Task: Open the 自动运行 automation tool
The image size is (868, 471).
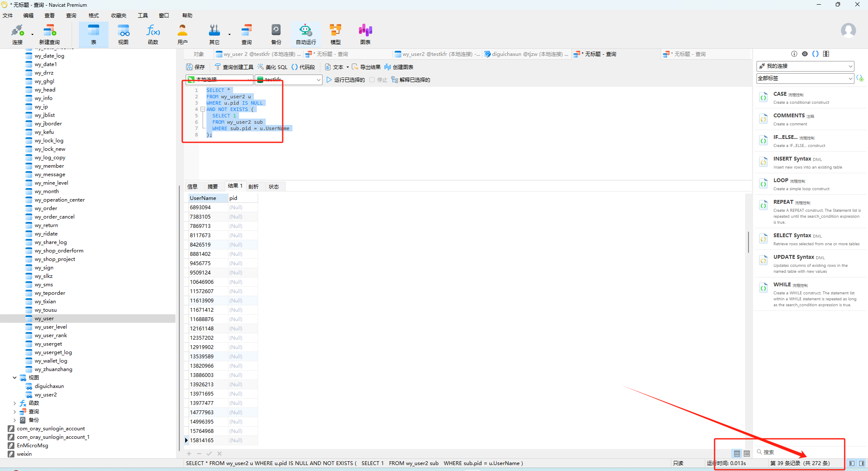Action: click(x=306, y=34)
